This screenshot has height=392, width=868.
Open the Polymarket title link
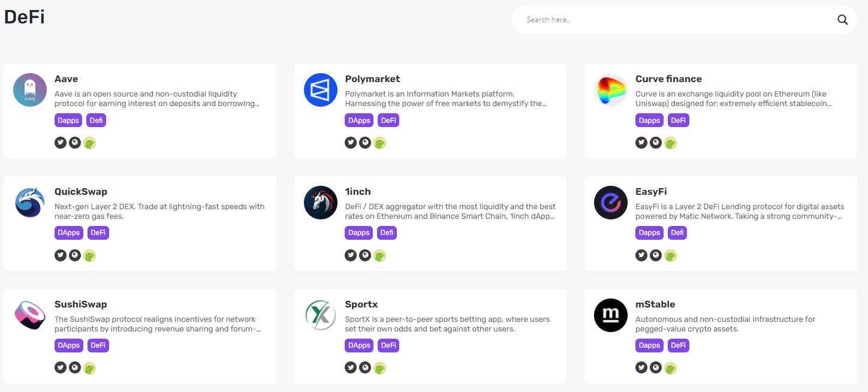click(x=372, y=79)
